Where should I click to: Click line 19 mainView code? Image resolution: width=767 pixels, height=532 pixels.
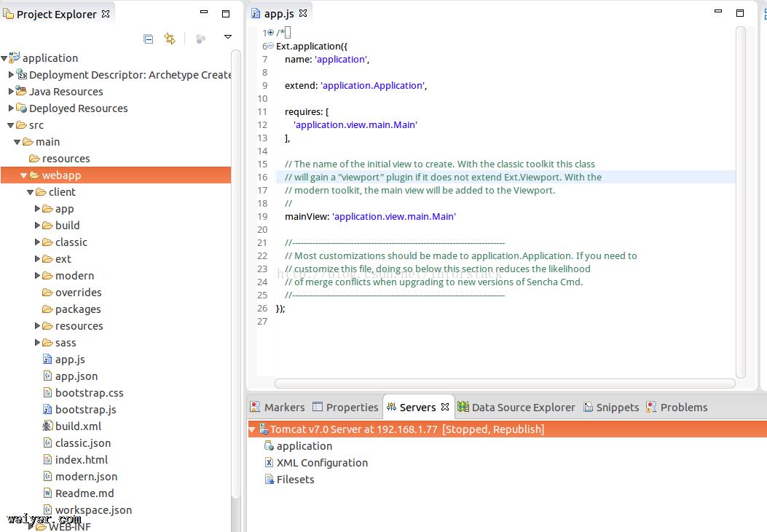(x=370, y=216)
